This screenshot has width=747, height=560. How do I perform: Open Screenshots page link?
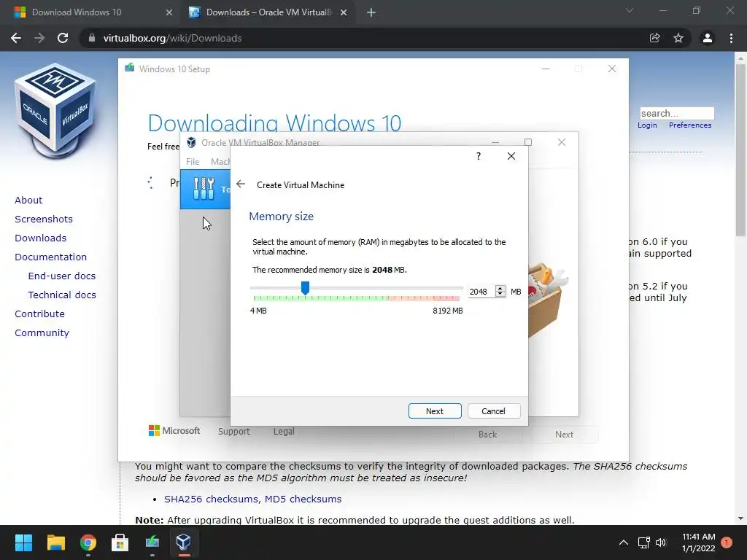[44, 219]
